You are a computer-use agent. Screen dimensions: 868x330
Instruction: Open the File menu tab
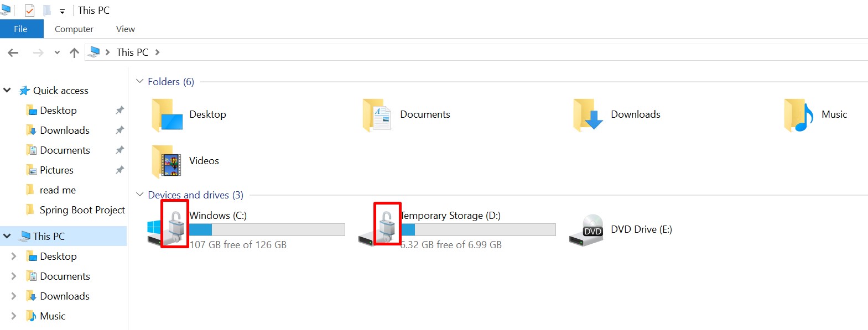coord(21,29)
